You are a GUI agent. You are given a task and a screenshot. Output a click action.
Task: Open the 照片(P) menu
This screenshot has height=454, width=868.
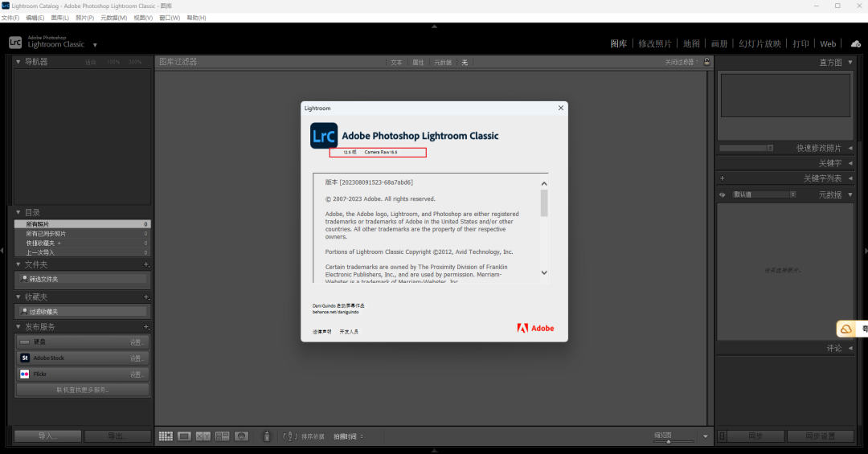tap(84, 18)
